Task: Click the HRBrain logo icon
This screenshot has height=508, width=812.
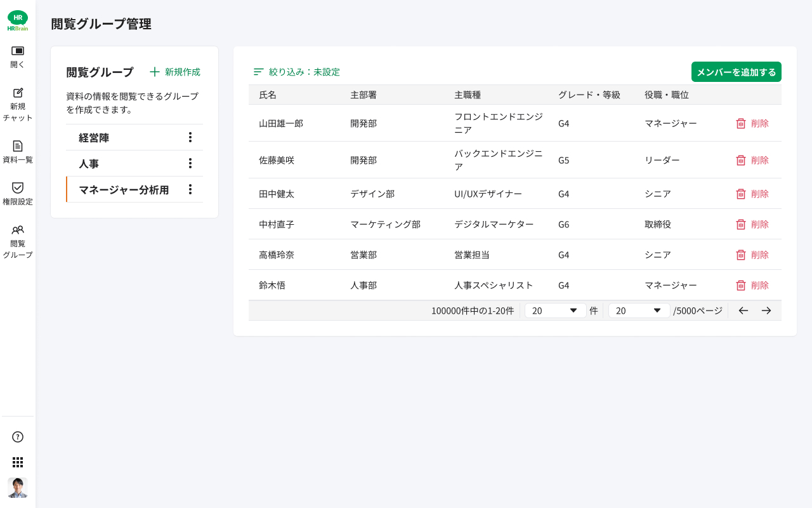Action: point(18,20)
